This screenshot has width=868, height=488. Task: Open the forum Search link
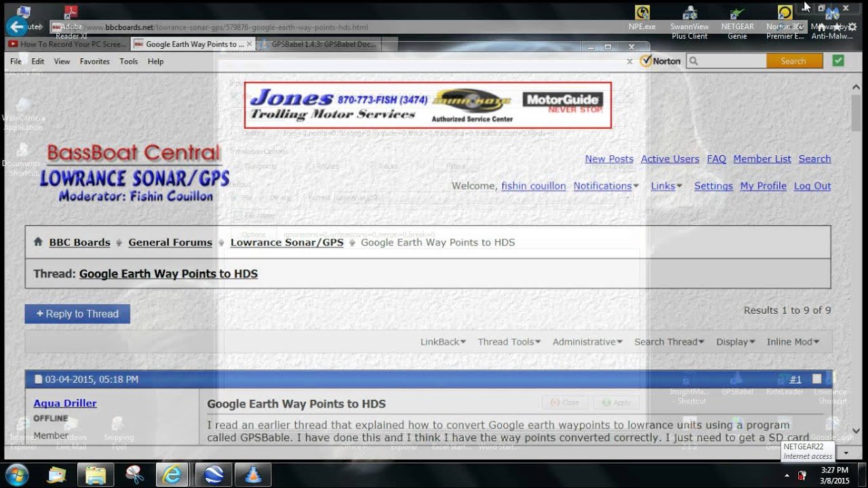click(814, 159)
